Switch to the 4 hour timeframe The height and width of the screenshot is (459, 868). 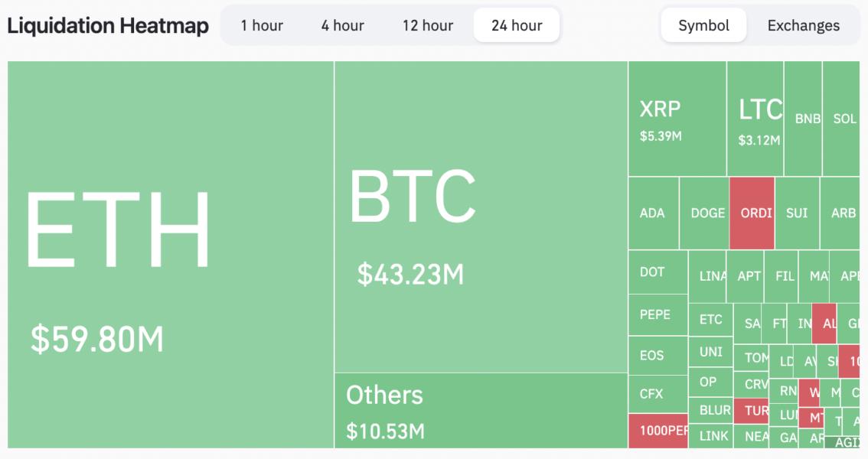344,24
